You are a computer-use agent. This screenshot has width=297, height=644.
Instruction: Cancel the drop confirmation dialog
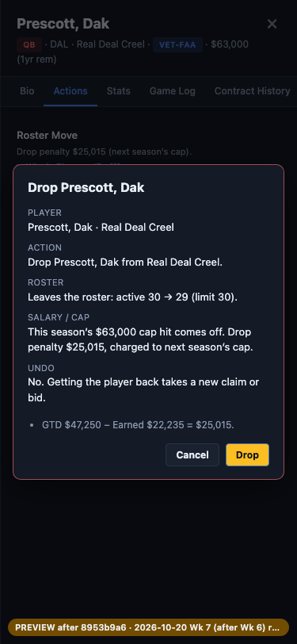[192, 454]
